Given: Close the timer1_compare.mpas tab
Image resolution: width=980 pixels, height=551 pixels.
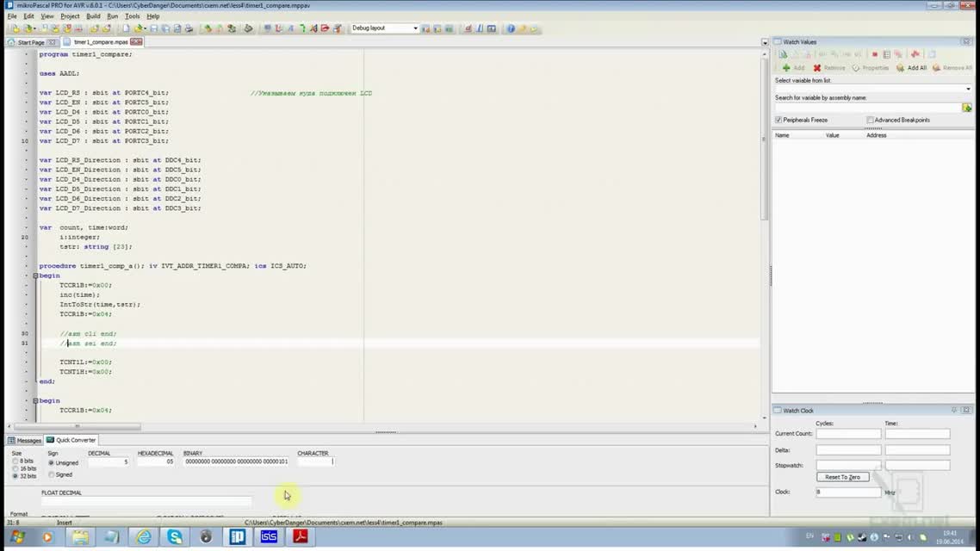Looking at the screenshot, I should (135, 42).
